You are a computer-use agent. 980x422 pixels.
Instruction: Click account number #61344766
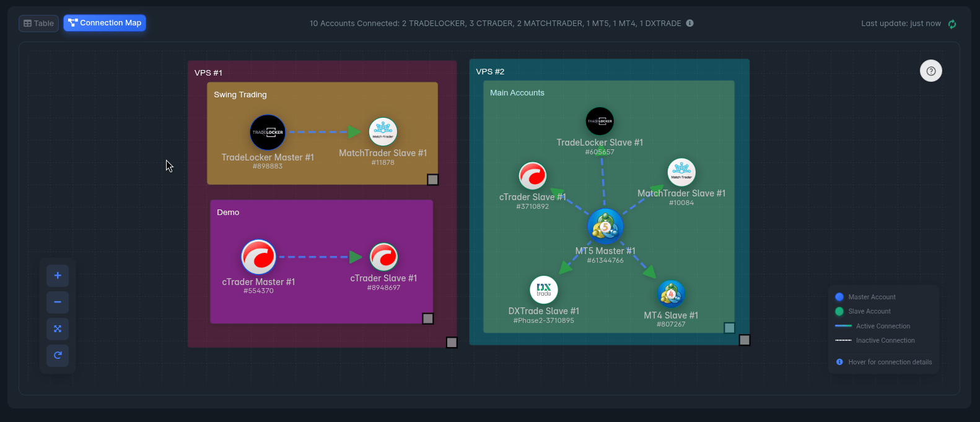coord(605,260)
